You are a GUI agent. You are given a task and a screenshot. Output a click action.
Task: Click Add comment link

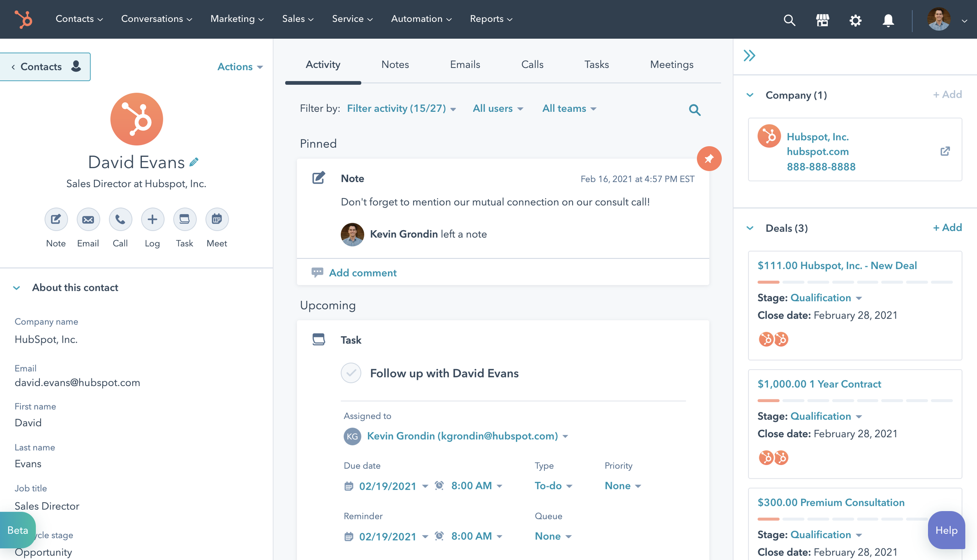click(x=362, y=273)
